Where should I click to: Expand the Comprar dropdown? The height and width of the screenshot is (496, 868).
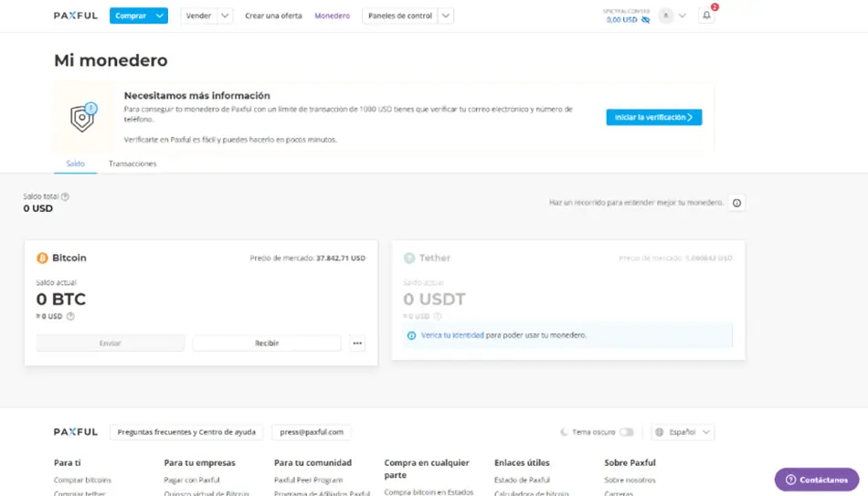pos(161,16)
